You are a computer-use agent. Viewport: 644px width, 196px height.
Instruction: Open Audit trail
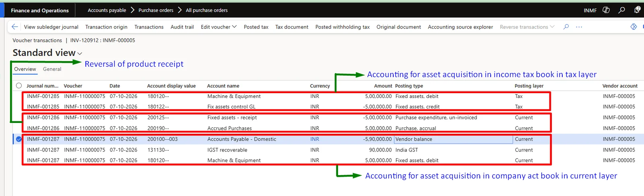click(x=182, y=27)
